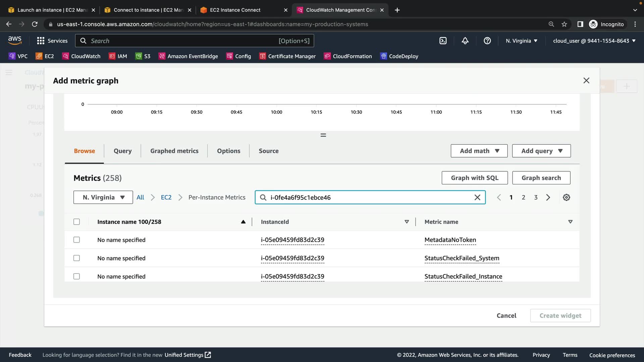This screenshot has width=644, height=362.
Task: Click the EC2 breadcrumb link
Action: 166,197
